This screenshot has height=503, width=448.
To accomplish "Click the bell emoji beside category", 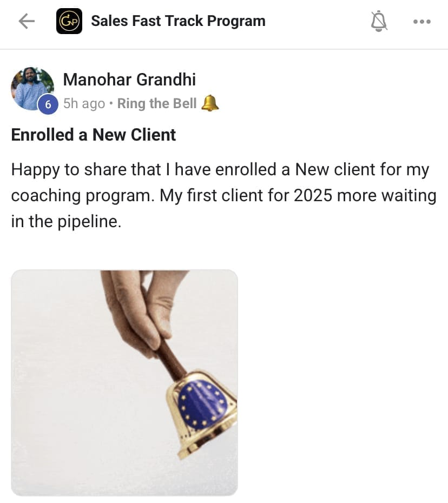I will 210,103.
